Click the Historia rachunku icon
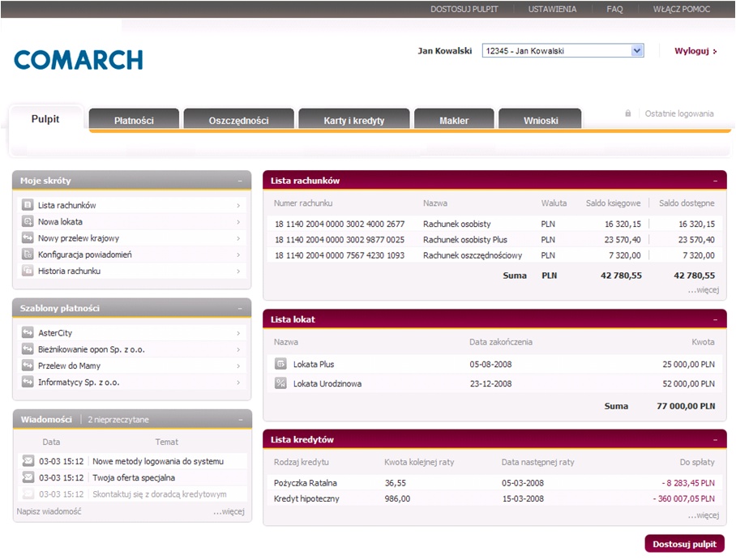The height and width of the screenshot is (560, 736). (x=28, y=271)
